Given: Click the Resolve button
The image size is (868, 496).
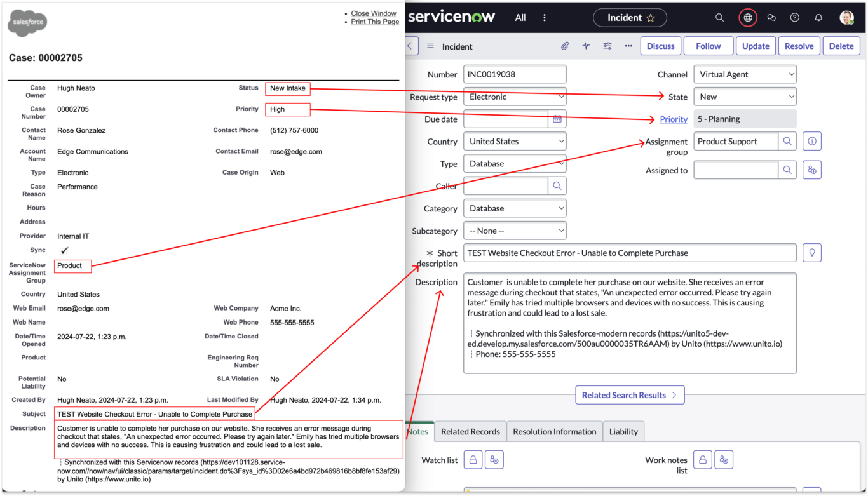Looking at the screenshot, I should coord(799,46).
